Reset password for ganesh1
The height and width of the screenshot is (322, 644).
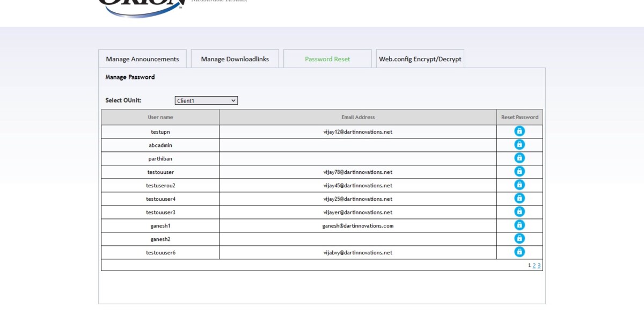click(519, 225)
